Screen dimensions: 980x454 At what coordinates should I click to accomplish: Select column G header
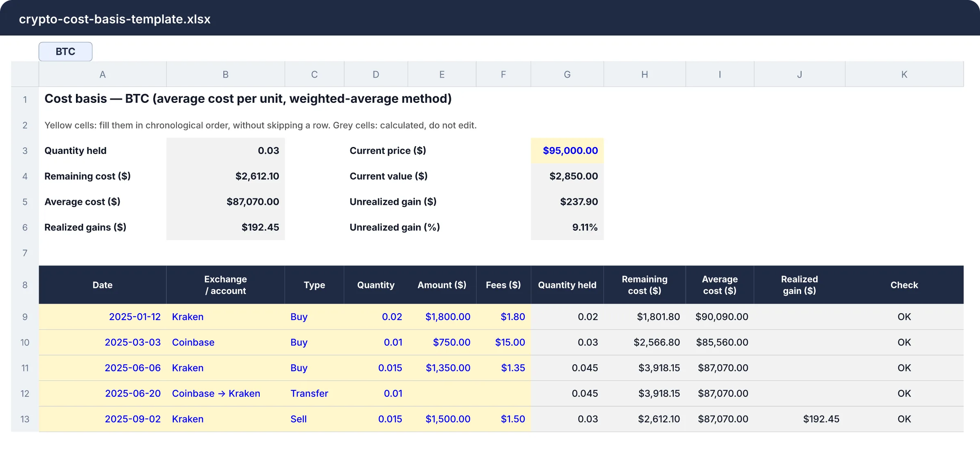click(x=567, y=74)
